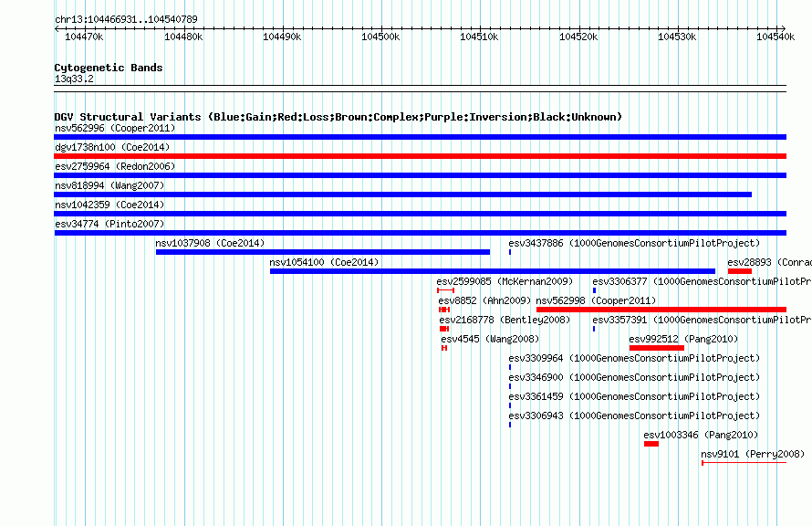Image resolution: width=812 pixels, height=526 pixels.
Task: Click the 104480k ruler tick label
Action: (183, 37)
